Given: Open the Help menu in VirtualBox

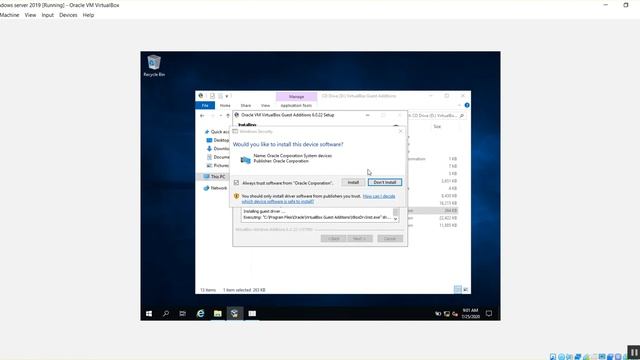Looking at the screenshot, I should 88,15.
